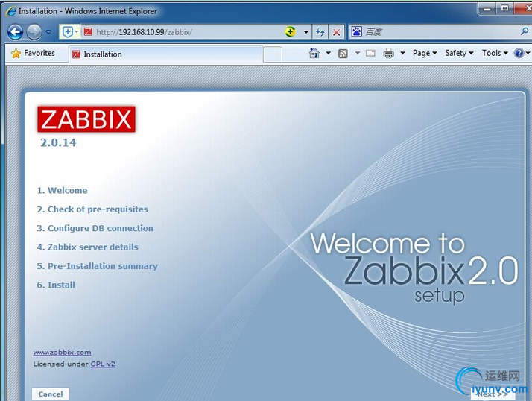Click the shield icon left of address bar

tap(68, 32)
